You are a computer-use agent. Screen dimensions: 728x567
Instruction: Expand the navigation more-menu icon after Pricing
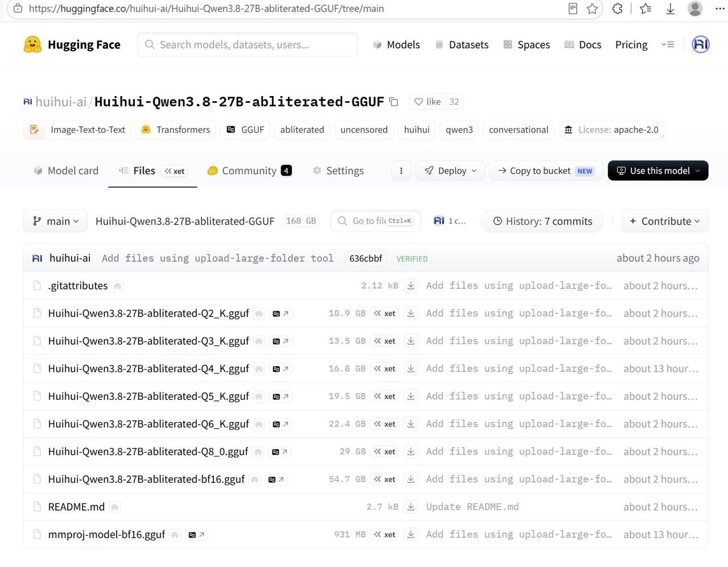668,44
